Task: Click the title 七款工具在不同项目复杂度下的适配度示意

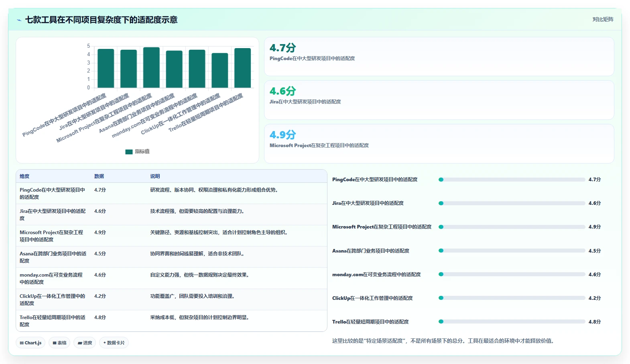Action: pos(102,20)
